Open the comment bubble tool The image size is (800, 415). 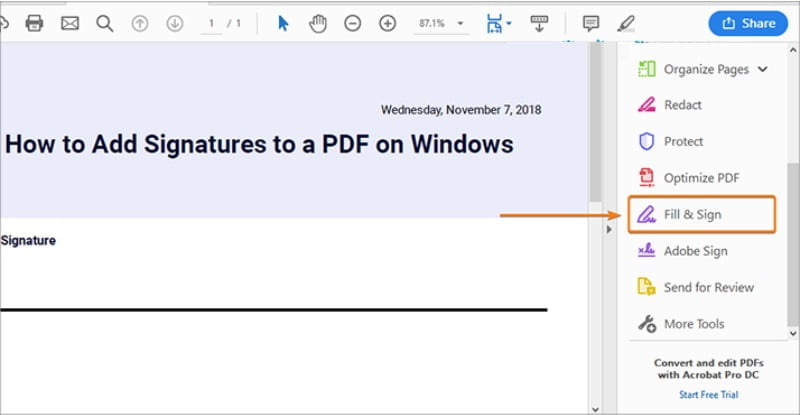coord(591,23)
